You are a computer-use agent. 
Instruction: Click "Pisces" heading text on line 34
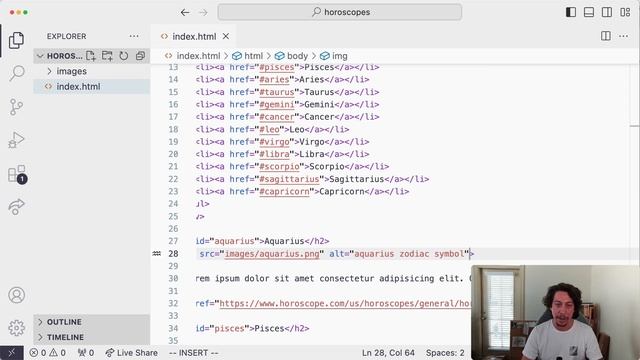coord(269,329)
